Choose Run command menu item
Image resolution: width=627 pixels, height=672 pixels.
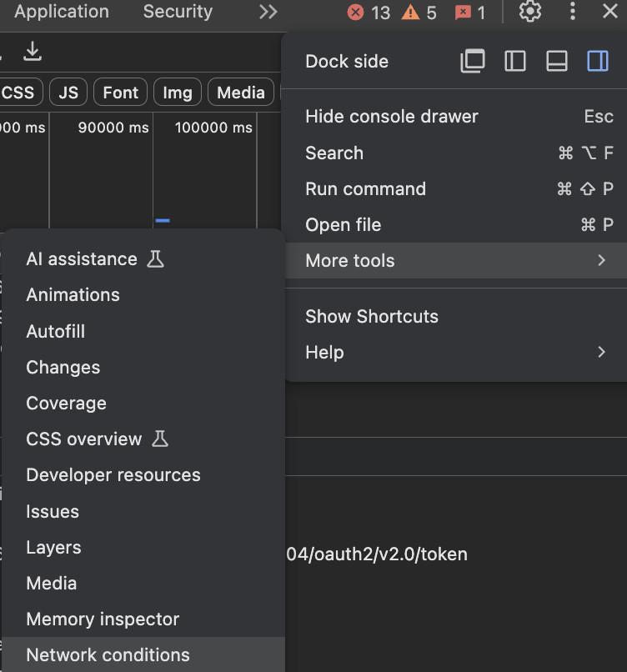click(365, 189)
